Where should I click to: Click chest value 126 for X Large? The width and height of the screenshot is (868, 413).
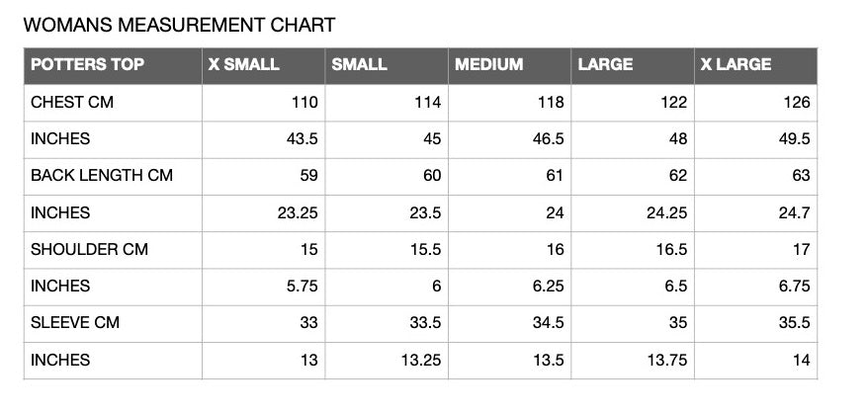pos(797,103)
